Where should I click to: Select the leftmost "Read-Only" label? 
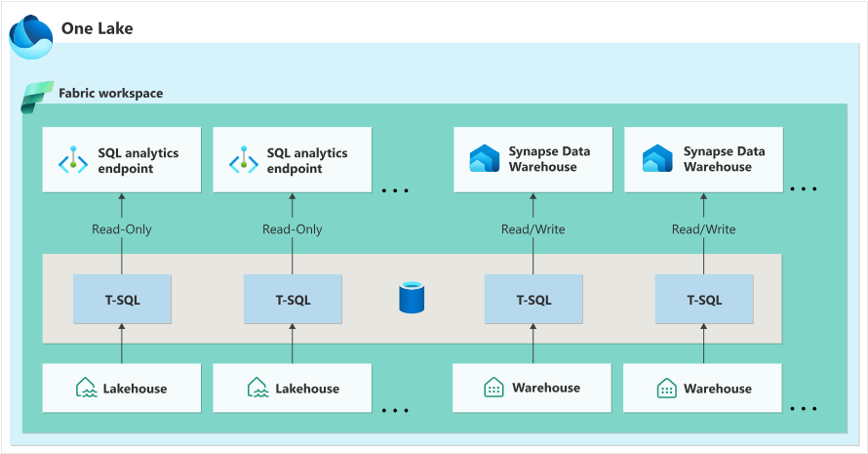(122, 228)
